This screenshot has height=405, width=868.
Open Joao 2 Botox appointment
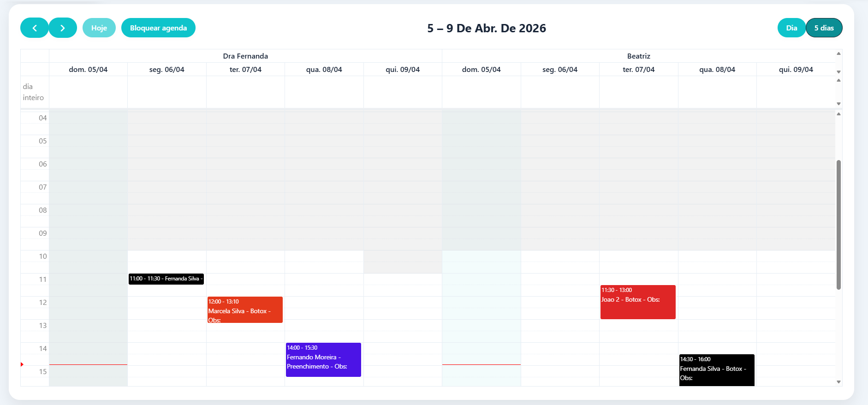[x=638, y=302]
